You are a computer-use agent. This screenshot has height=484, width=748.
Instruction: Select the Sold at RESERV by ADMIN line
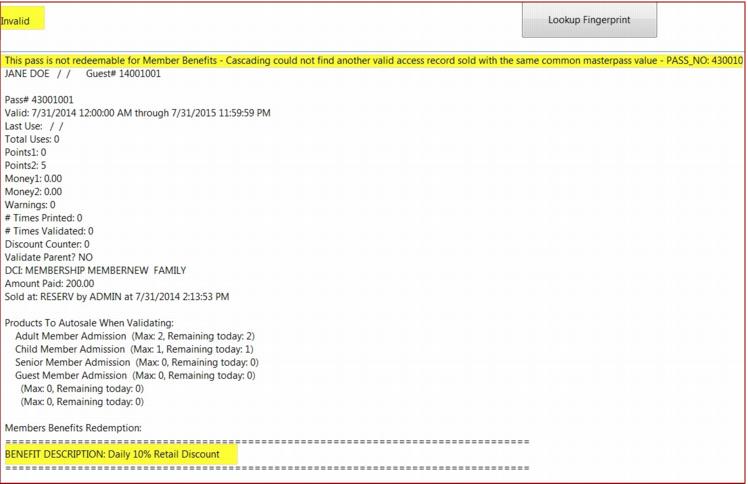pyautogui.click(x=117, y=297)
